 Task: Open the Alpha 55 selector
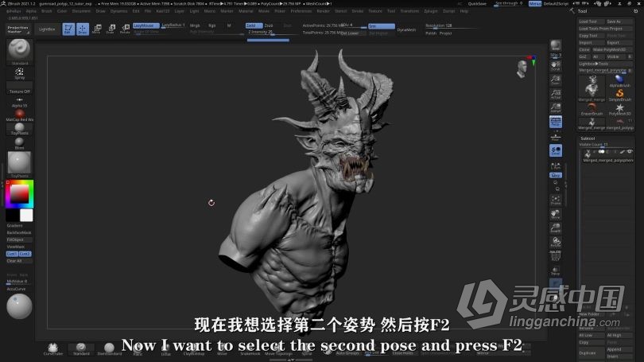[19, 102]
